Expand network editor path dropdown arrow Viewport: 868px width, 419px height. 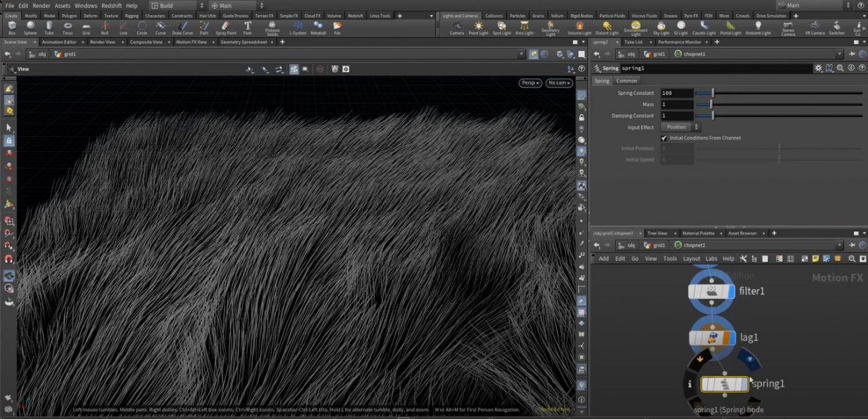pyautogui.click(x=840, y=245)
